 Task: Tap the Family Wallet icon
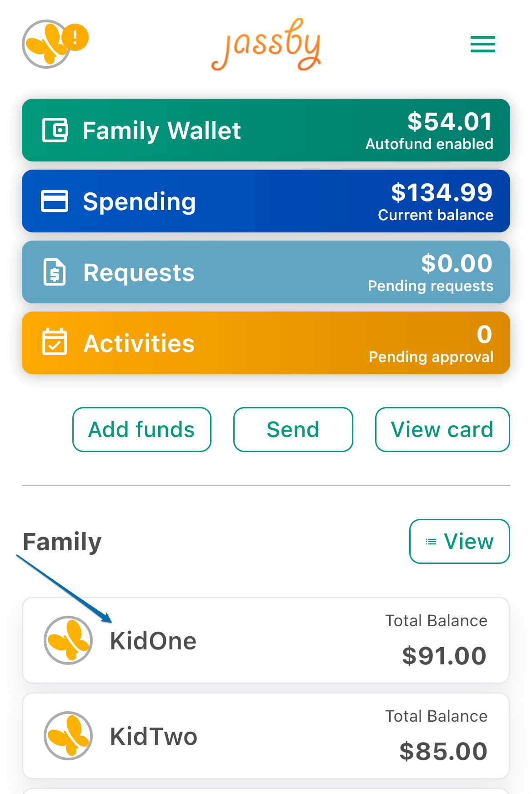pyautogui.click(x=55, y=130)
